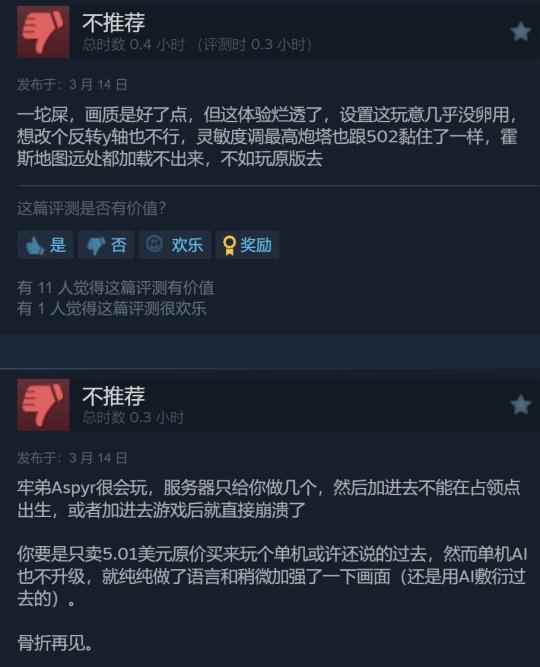
Task: Click the first review's 总时数 0.4 小时 text
Action: tap(133, 44)
